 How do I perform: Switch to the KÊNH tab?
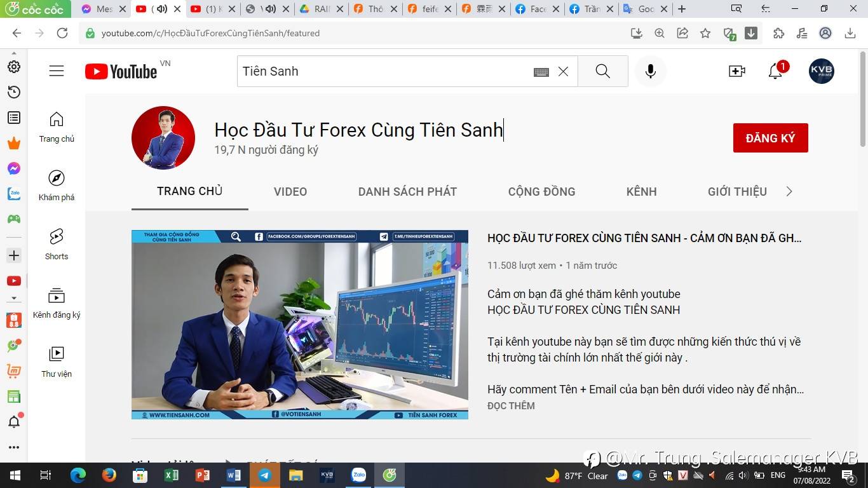coord(641,192)
